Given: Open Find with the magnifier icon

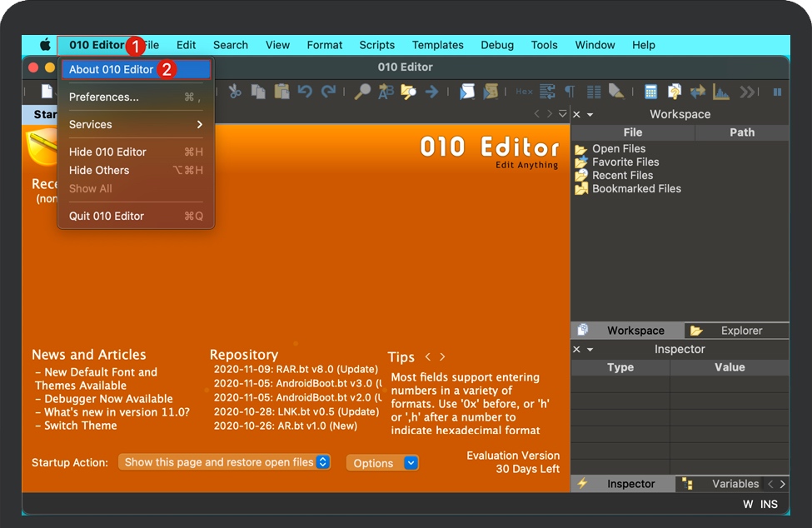Looking at the screenshot, I should click(x=362, y=92).
